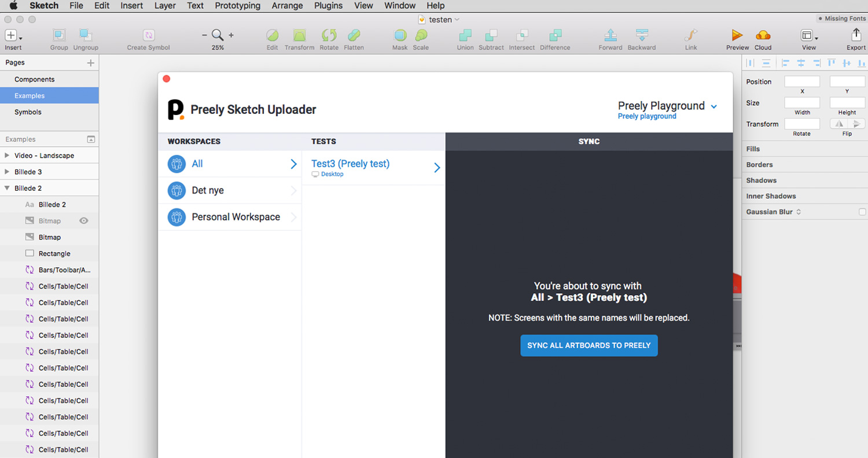This screenshot has width=868, height=458.
Task: Click the Edit toolbar icon
Action: pos(272,35)
